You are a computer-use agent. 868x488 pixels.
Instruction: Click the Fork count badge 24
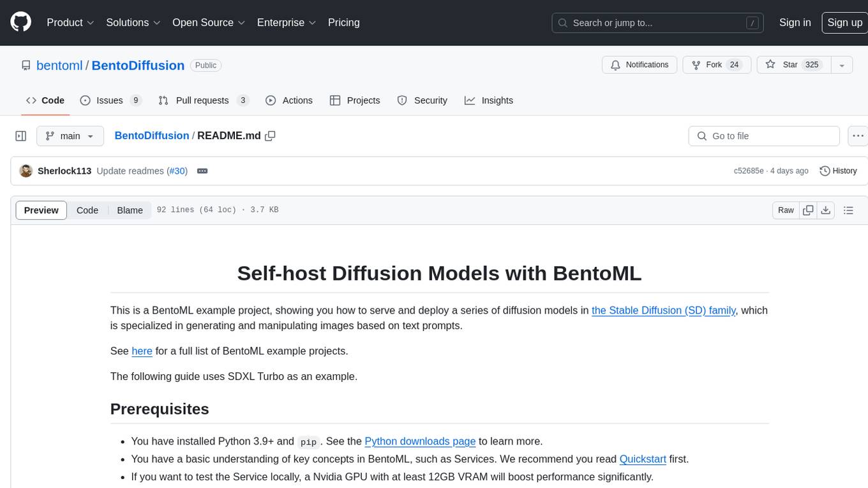(x=734, y=65)
